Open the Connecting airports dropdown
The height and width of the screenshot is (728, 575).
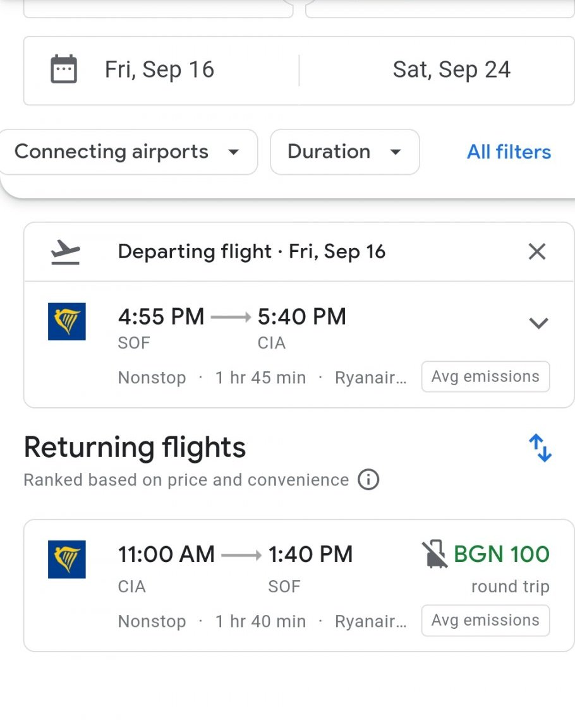[x=127, y=152]
